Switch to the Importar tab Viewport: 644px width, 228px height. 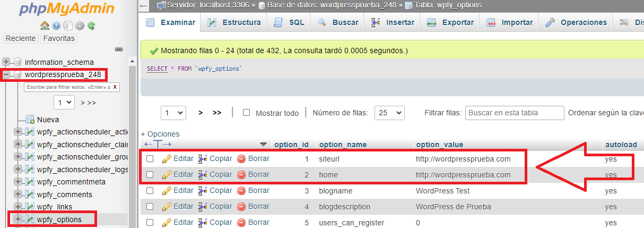click(509, 22)
